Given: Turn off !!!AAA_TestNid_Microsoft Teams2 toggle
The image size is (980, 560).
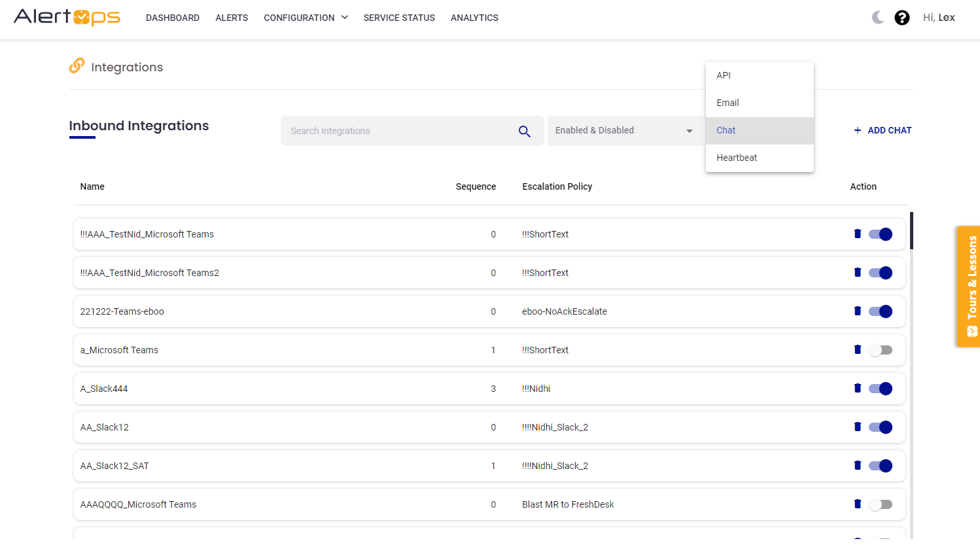Looking at the screenshot, I should (x=881, y=273).
